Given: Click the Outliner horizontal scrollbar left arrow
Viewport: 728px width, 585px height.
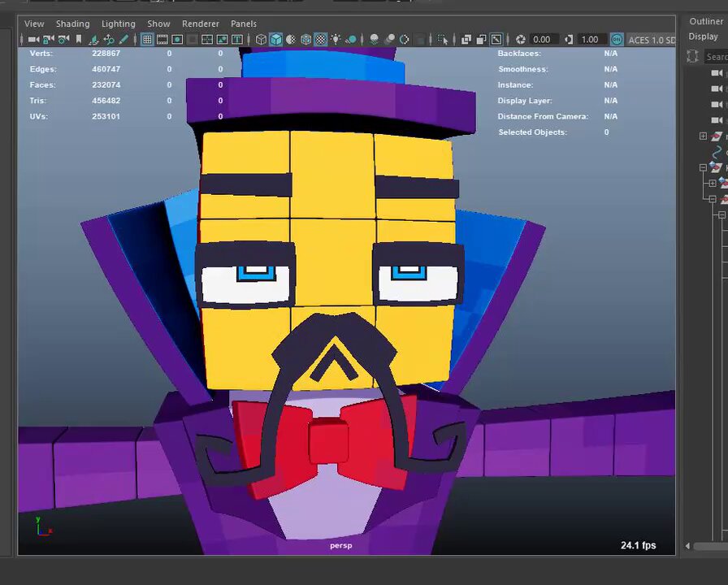Looking at the screenshot, I should (687, 546).
